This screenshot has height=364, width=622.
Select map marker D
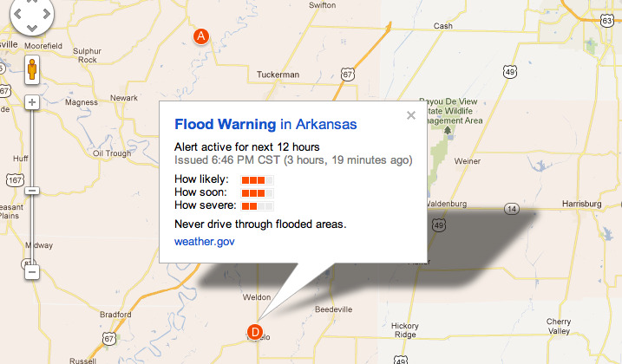tap(255, 331)
